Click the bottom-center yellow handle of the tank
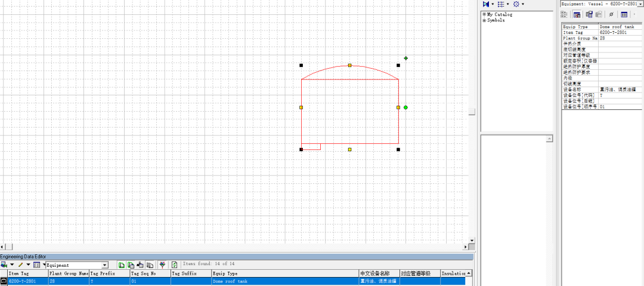Viewport: 644px width, 286px height. (x=349, y=149)
